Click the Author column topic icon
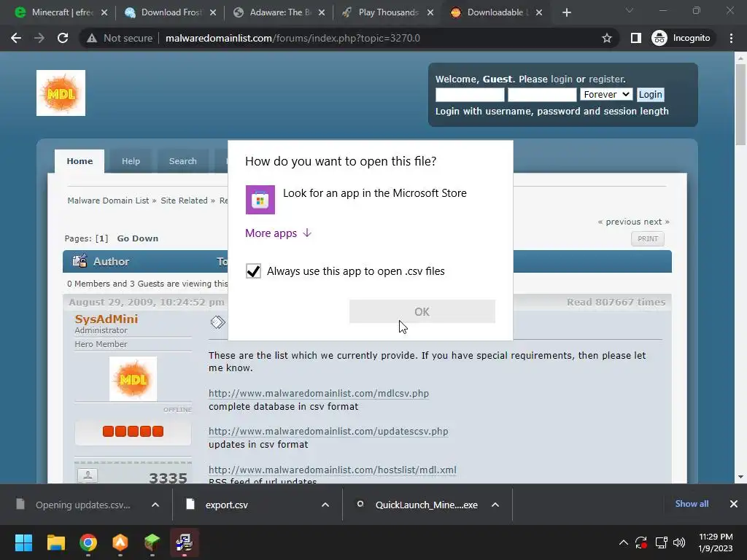747x560 pixels. click(x=80, y=261)
